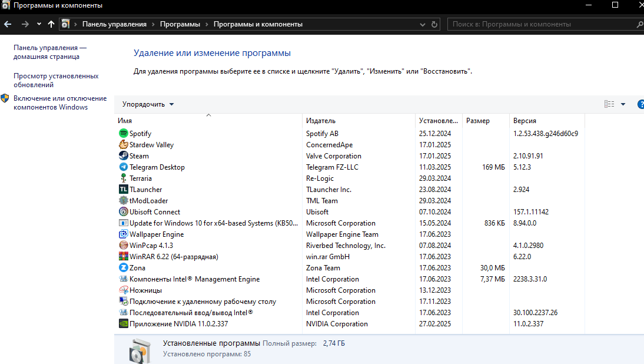Click the WinPcap 4.1.3 icon
This screenshot has width=644, height=364.
pos(123,245)
